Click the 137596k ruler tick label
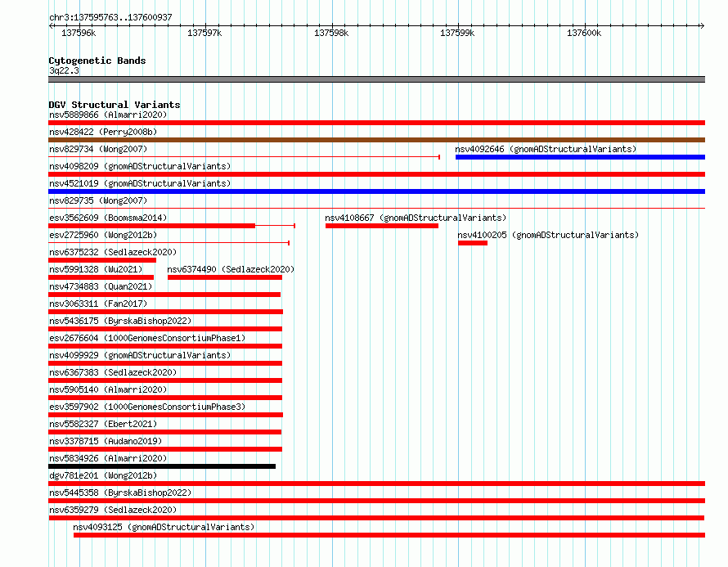728x567 pixels. tap(79, 33)
